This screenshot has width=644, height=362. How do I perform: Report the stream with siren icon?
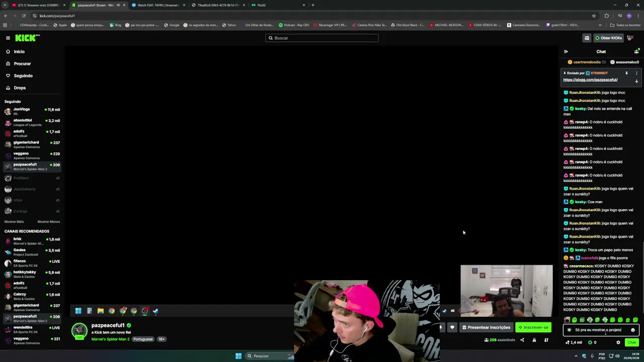click(534, 340)
